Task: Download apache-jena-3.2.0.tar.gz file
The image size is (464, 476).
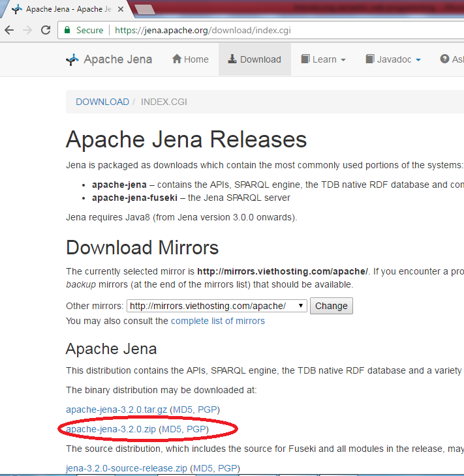Action: coord(117,409)
